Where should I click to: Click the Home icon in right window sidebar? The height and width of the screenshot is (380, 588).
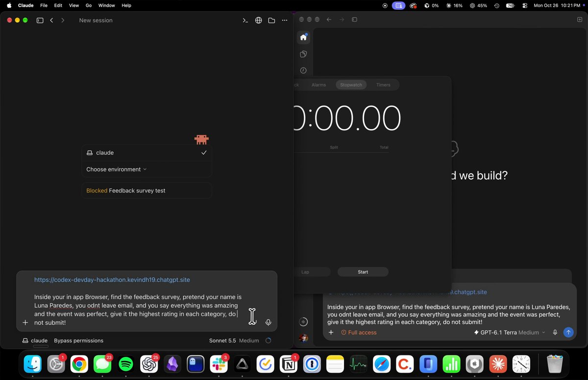click(x=303, y=37)
